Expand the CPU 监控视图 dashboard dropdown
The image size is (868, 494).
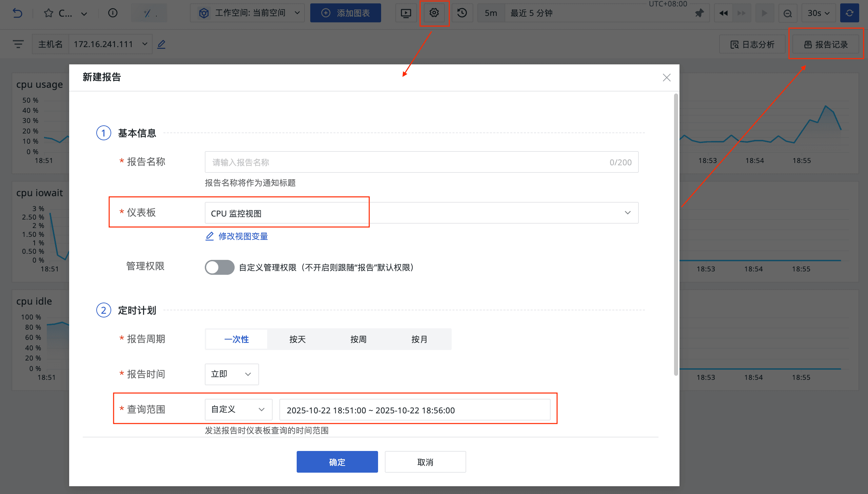[421, 213]
